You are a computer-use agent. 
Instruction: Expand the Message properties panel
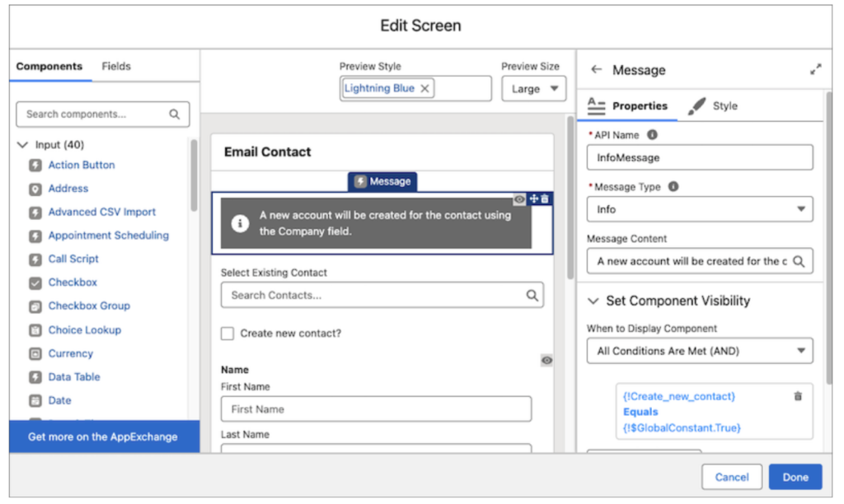[x=815, y=70]
